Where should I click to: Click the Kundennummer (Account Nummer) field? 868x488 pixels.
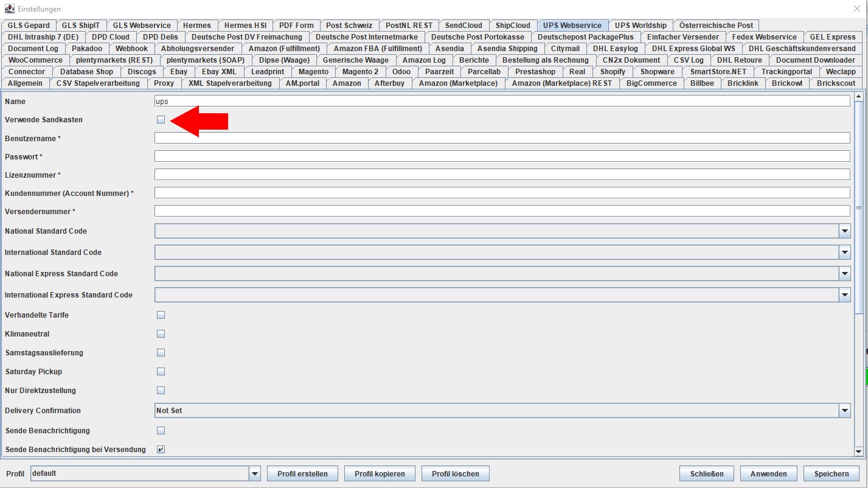502,193
